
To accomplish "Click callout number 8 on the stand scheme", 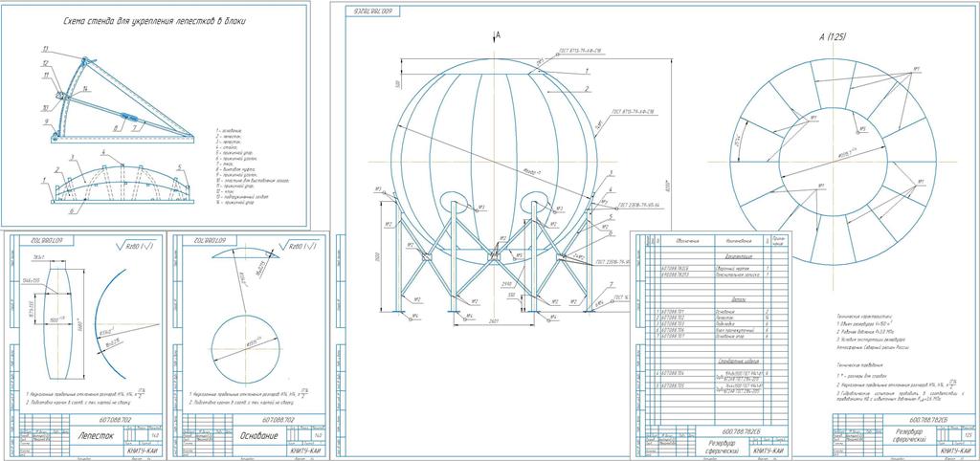I will 115,127.
